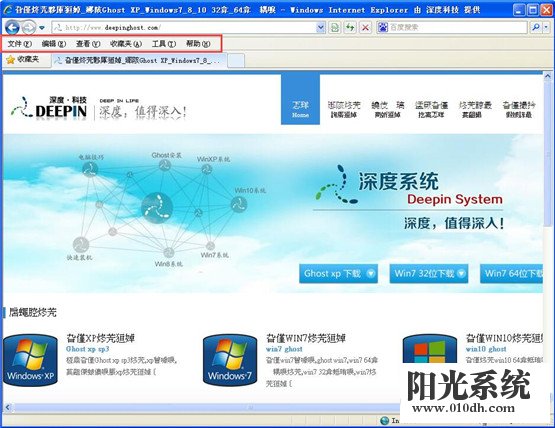Click the navigation item right of Home
555x428 pixels.
pyautogui.click(x=344, y=109)
